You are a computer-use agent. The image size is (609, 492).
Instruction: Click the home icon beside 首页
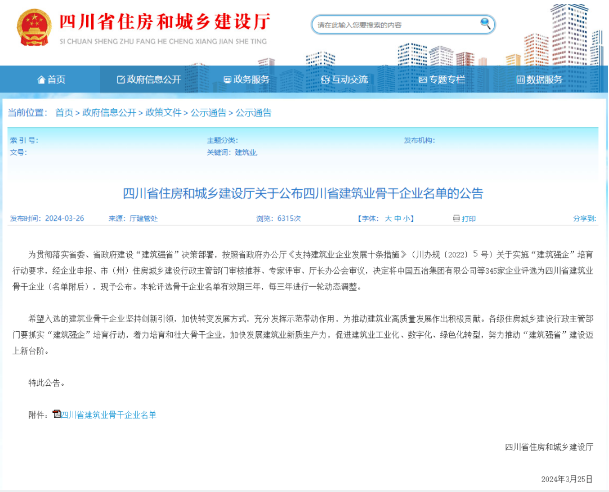click(40, 79)
